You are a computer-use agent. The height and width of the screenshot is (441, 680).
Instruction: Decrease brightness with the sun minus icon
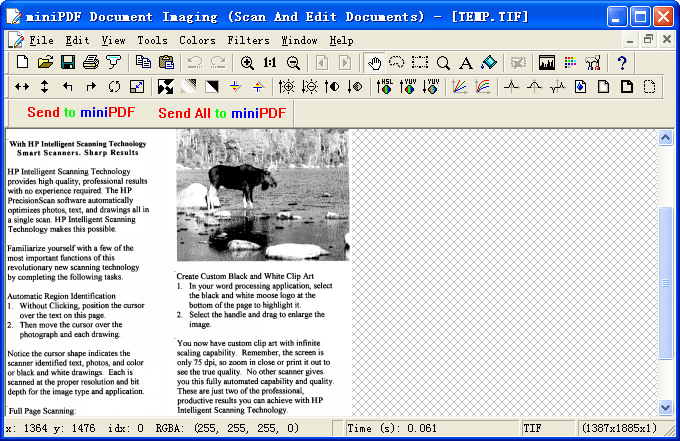pos(310,87)
